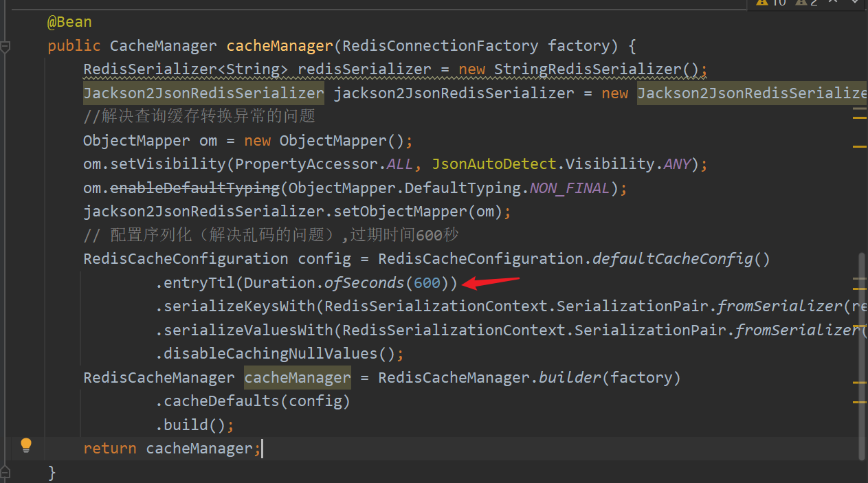
Task: Click the ANY constant
Action: click(676, 164)
